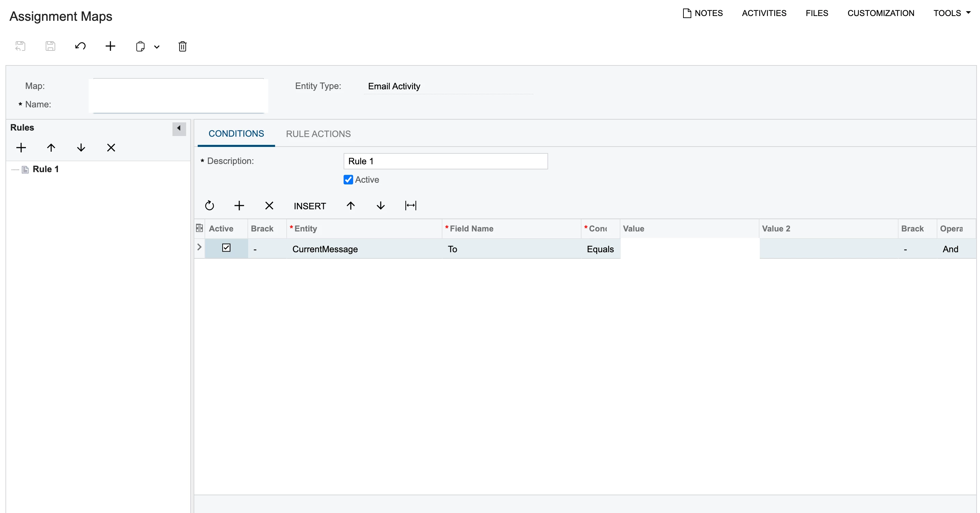Screen dimensions: 980x513
Task: Click the INSERT button
Action: coord(310,206)
